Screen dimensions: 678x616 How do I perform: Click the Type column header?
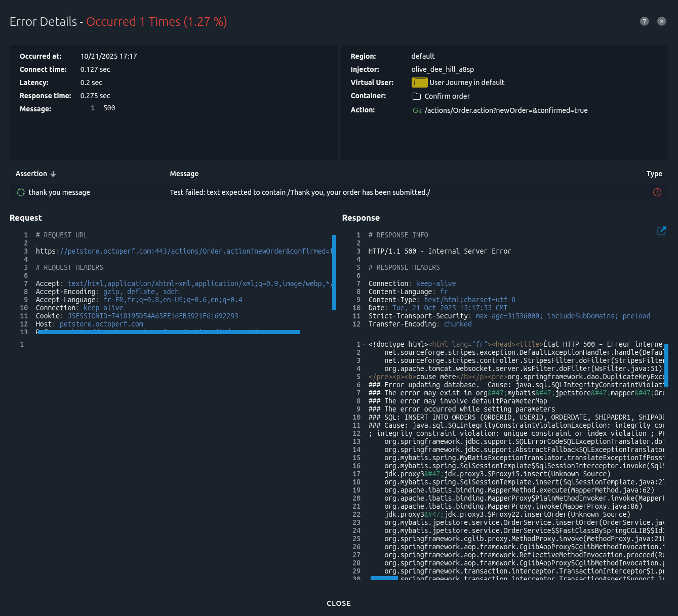click(654, 174)
